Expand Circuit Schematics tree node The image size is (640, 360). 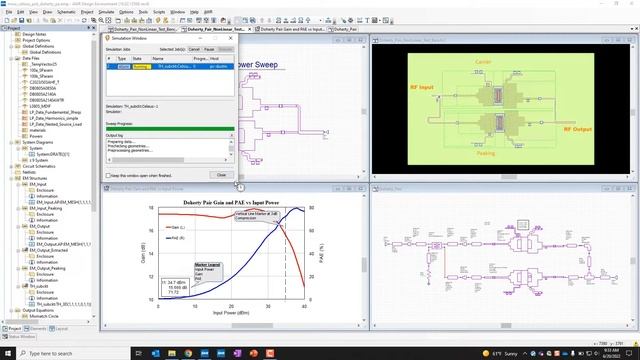pyautogui.click(x=12, y=167)
